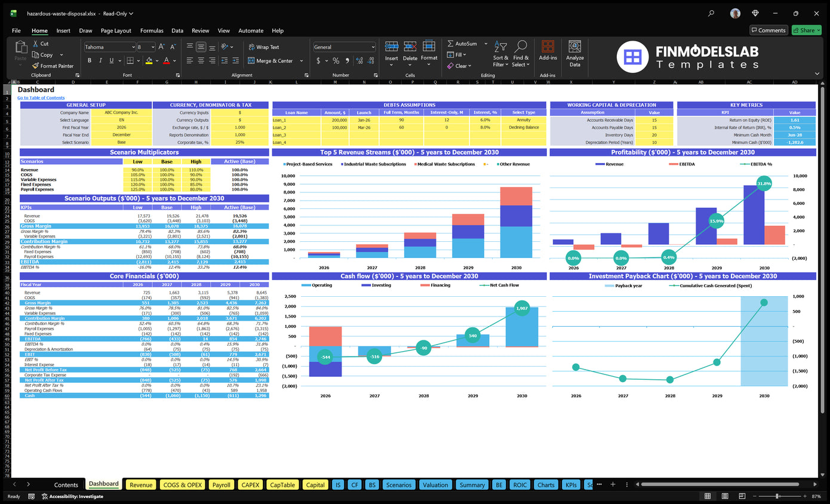Click the Insert cells icon
830x504 pixels.
(392, 53)
